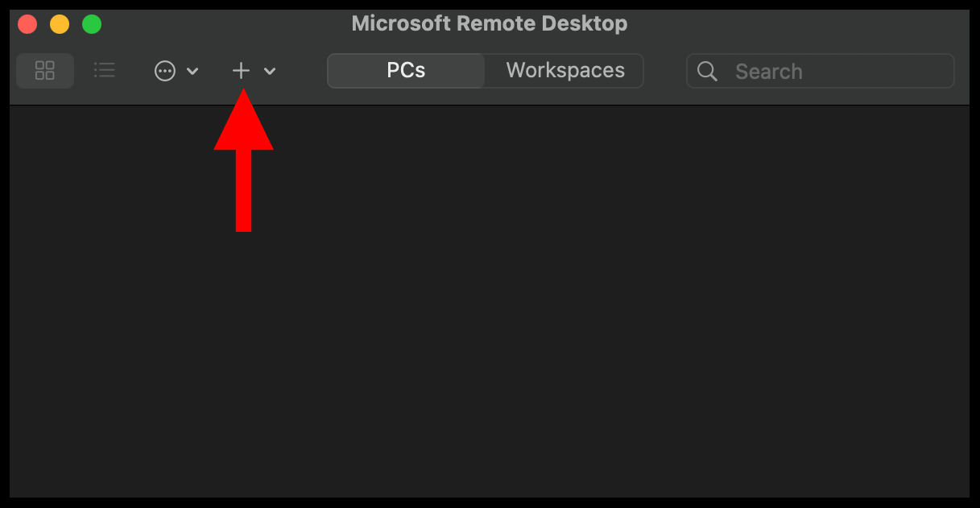Close the Microsoft Remote Desktop window
This screenshot has height=508, width=980.
pyautogui.click(x=27, y=24)
